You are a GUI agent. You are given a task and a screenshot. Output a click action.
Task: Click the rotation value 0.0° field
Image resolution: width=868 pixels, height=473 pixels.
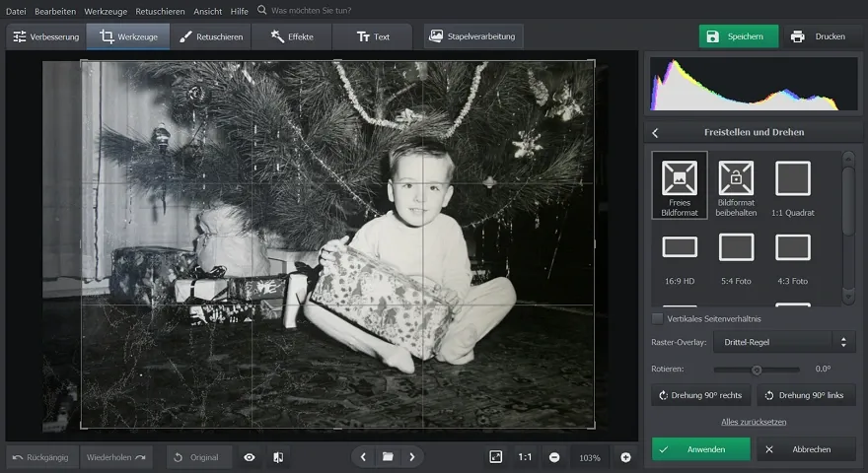click(x=823, y=369)
